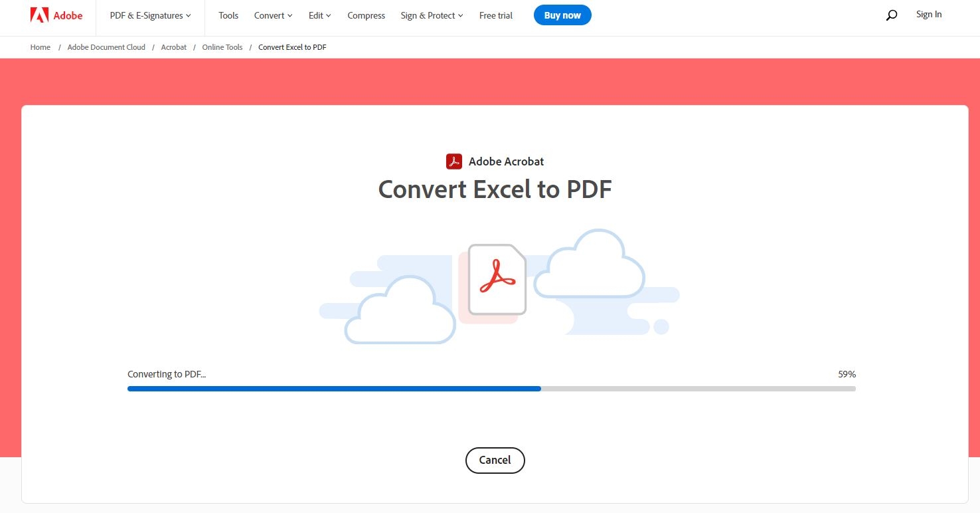The image size is (980, 513).
Task: Open the Compress menu item
Action: 366,15
